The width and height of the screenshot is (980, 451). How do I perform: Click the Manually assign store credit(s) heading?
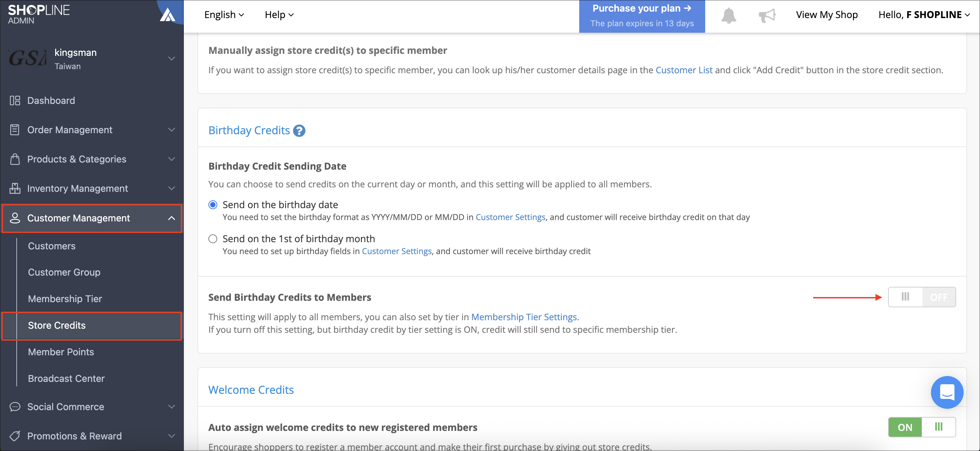pos(328,51)
